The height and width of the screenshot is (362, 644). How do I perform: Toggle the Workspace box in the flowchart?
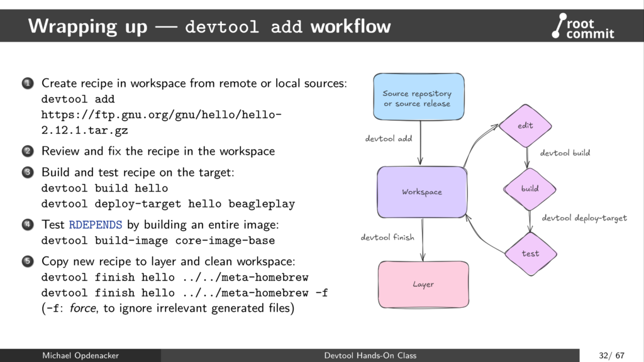[421, 192]
